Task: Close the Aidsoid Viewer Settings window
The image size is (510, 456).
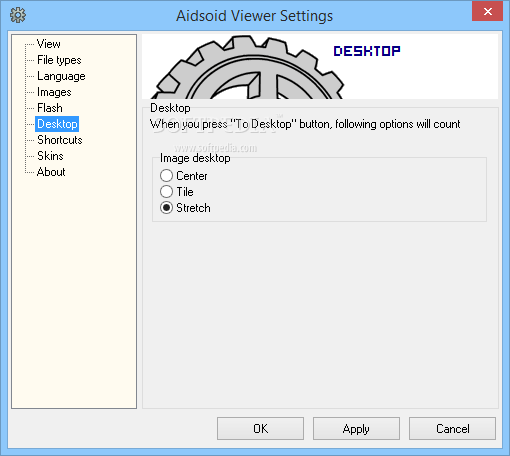Action: (487, 11)
